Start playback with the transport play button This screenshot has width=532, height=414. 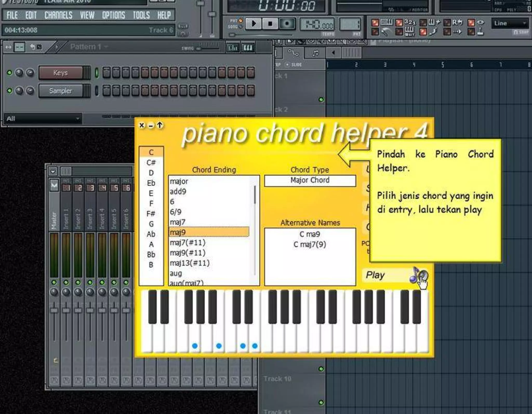click(254, 24)
